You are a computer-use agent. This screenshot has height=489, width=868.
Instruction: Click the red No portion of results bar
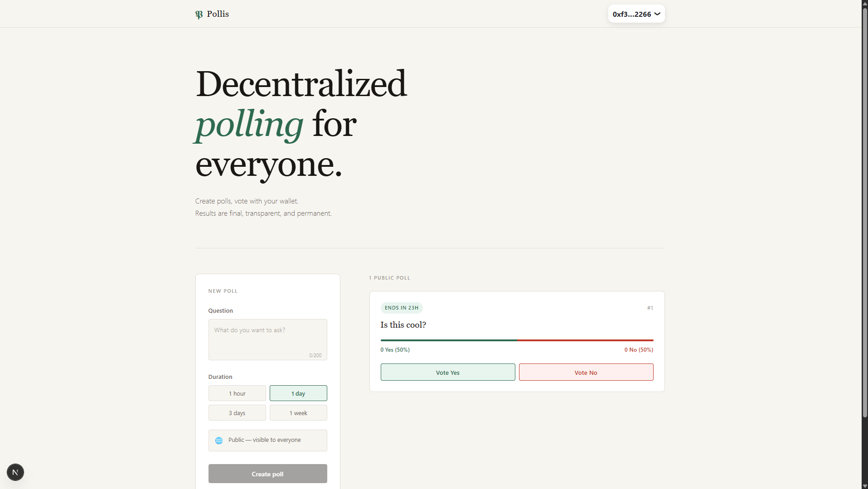(585, 340)
